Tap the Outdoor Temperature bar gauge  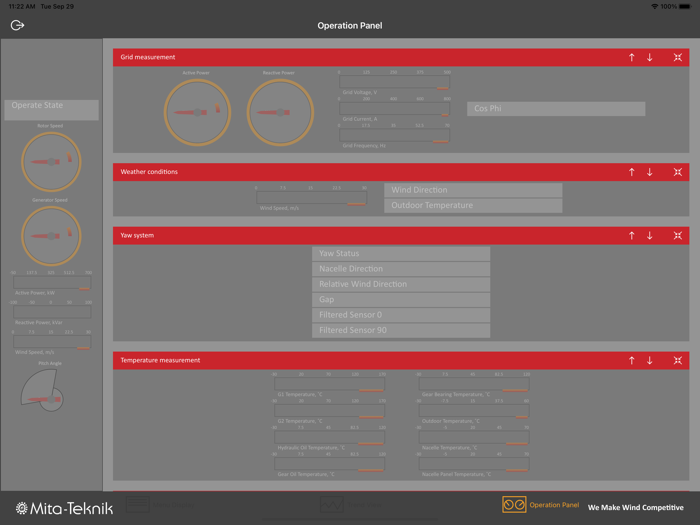pos(474,411)
